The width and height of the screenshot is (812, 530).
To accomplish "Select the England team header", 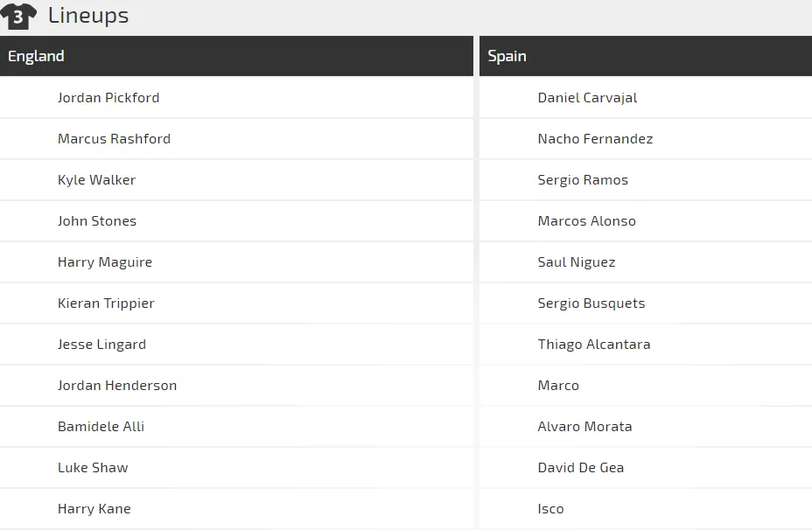I will tap(36, 56).
